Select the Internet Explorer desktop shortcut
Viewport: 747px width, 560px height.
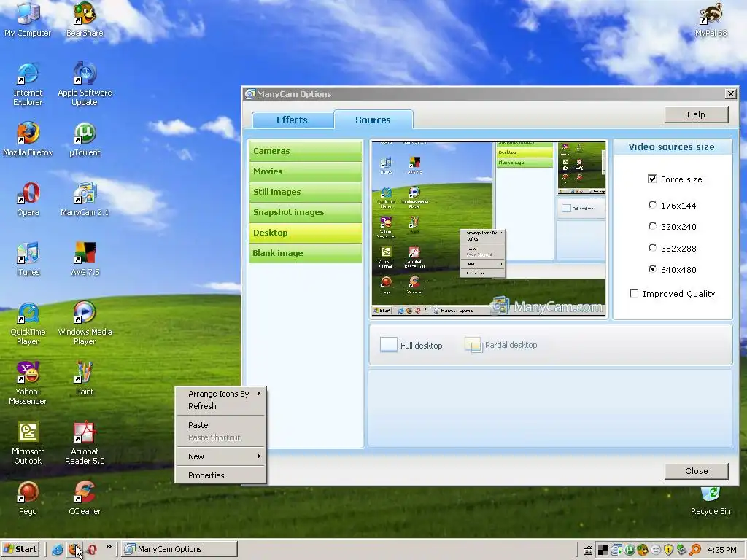point(28,85)
